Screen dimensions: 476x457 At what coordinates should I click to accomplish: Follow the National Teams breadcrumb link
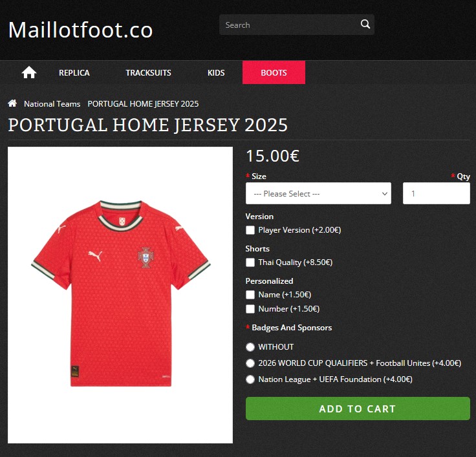[52, 104]
